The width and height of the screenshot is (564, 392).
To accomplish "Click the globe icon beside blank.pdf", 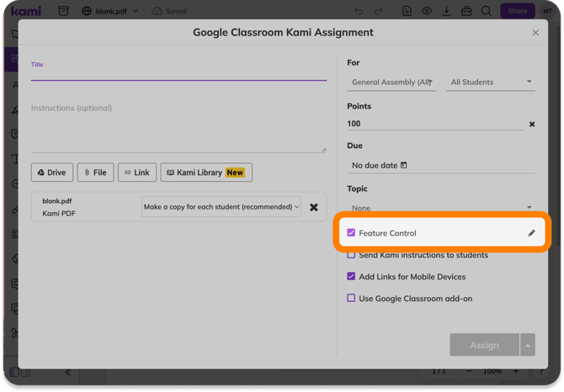I will click(x=87, y=11).
